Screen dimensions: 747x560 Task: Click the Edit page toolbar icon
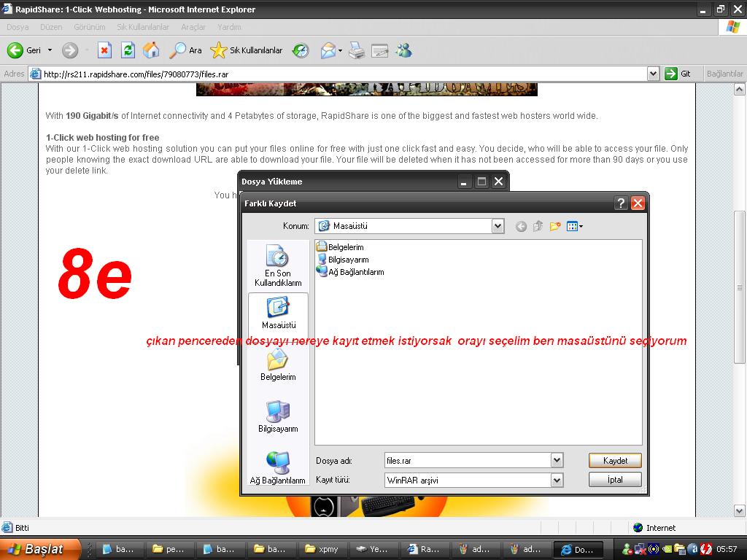[379, 50]
